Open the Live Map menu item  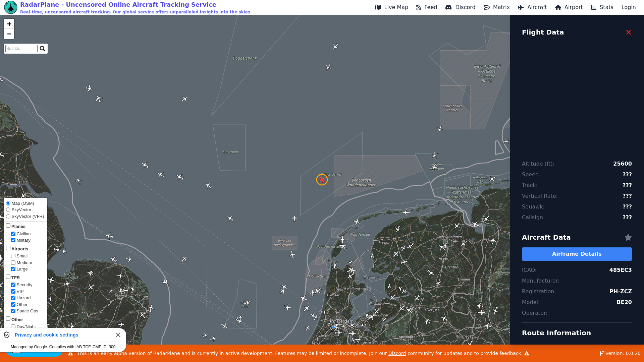click(391, 7)
